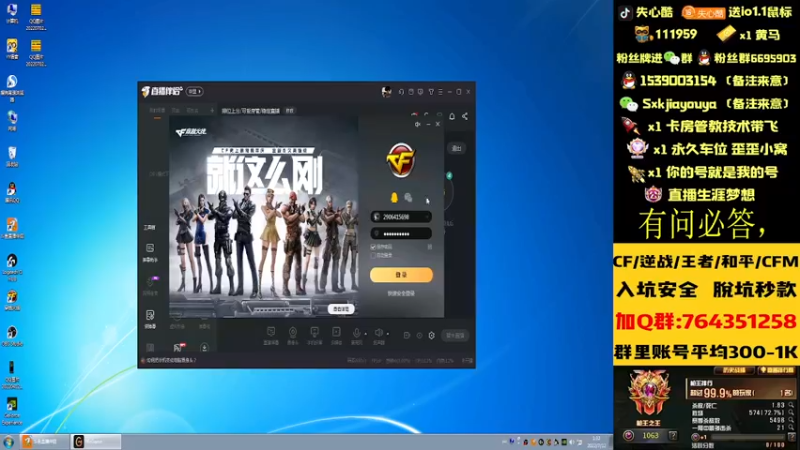Screen dimensions: 800x450
Task: Click the speaker icon in bottom toolbar
Action: 379,333
